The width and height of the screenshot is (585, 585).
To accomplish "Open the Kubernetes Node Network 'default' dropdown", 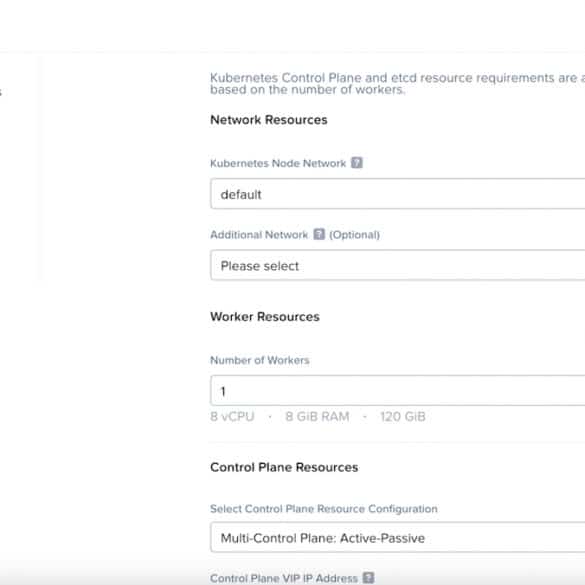I will [398, 194].
